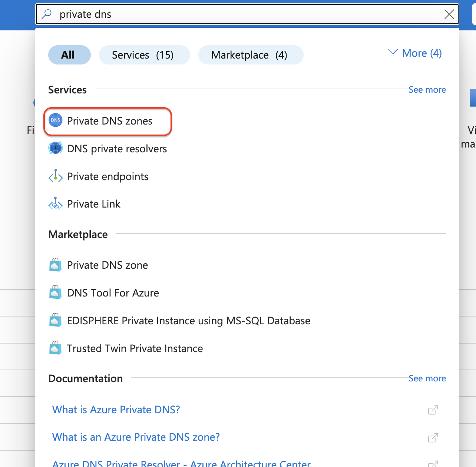476x467 pixels.
Task: Click bag icon beside DNS Tool For Azure
Action: 55,292
